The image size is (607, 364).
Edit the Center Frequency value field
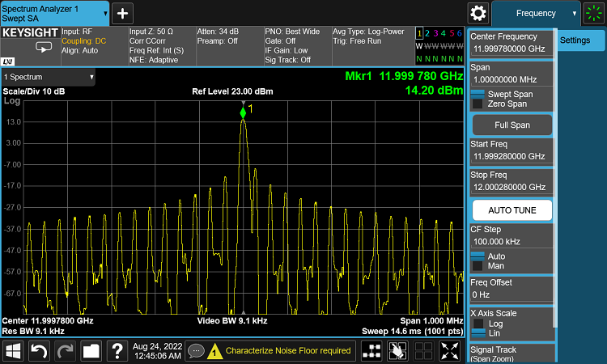510,49
